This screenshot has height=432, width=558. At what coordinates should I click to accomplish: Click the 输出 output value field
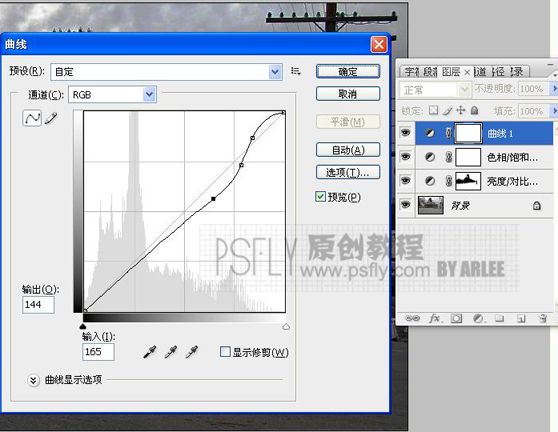point(38,305)
